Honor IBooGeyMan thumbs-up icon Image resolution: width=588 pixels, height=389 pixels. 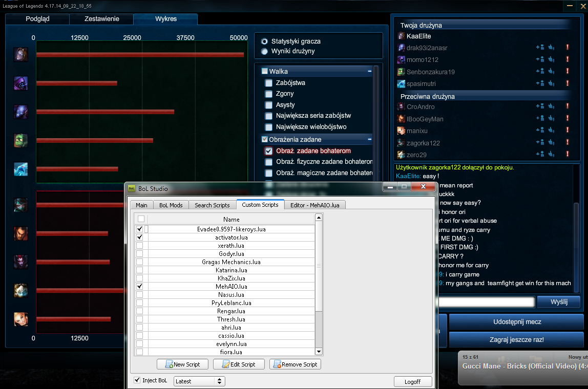pyautogui.click(x=551, y=118)
